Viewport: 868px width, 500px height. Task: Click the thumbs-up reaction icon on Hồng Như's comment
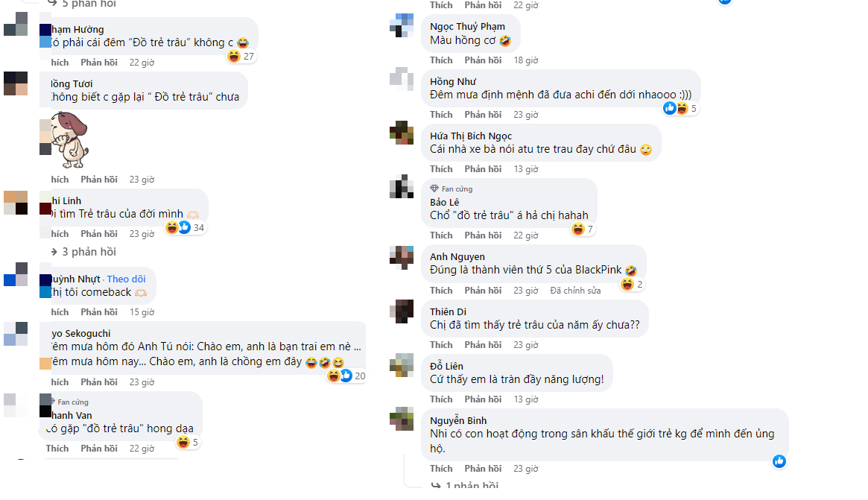coord(669,108)
